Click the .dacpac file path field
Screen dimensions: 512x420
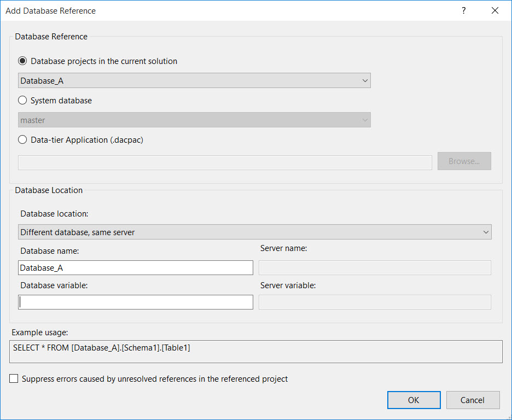coord(225,162)
